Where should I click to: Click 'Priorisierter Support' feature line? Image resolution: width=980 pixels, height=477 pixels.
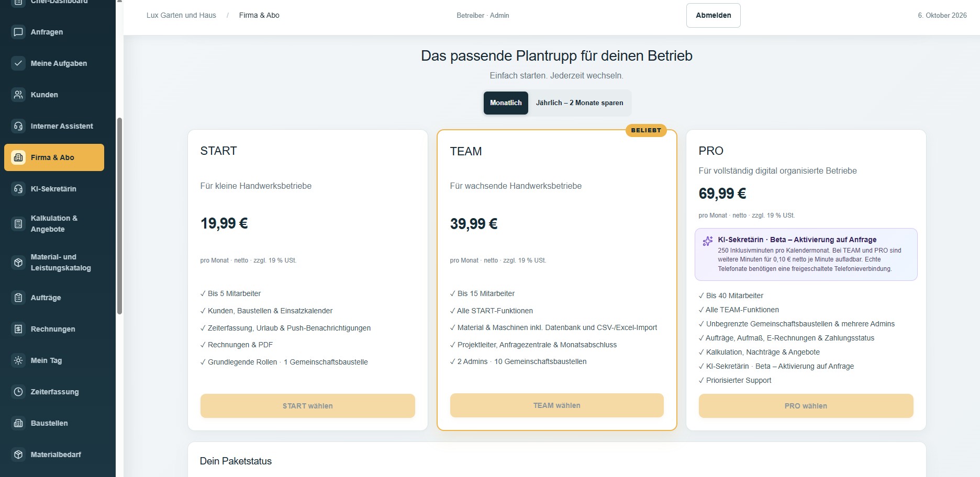click(735, 380)
